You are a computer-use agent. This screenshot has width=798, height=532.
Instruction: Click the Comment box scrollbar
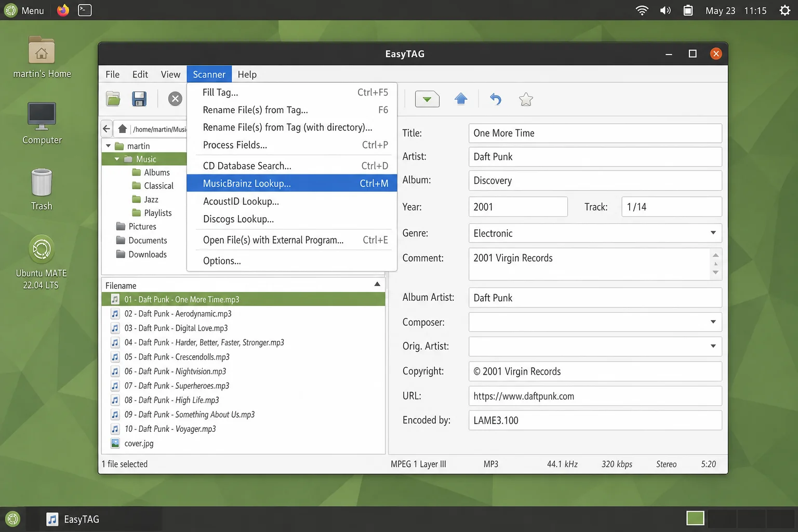point(715,264)
